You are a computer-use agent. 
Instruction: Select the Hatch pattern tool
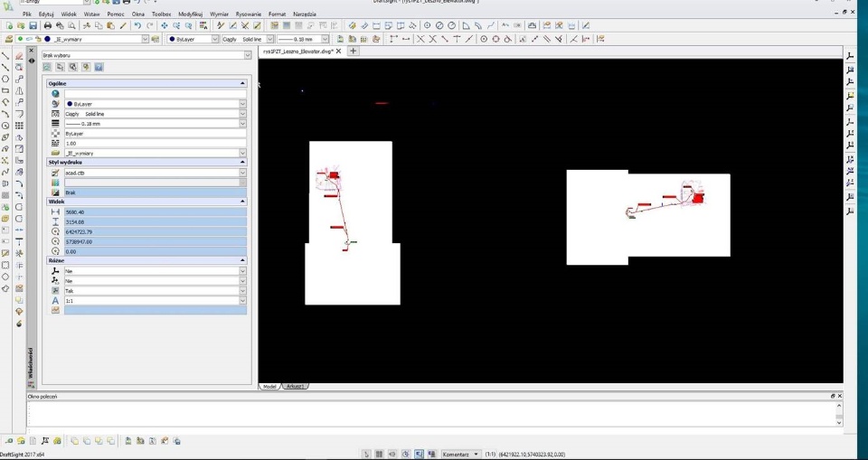coord(5,195)
